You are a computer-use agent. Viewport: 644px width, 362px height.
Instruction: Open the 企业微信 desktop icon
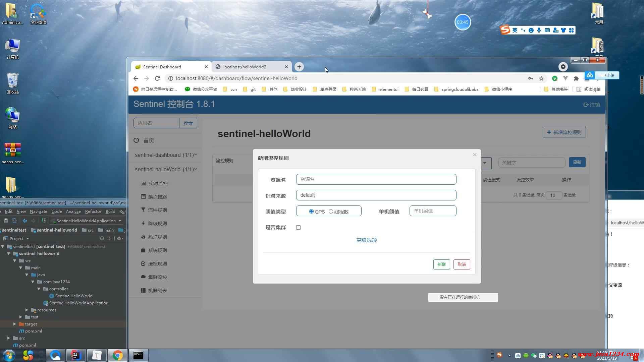(x=38, y=14)
